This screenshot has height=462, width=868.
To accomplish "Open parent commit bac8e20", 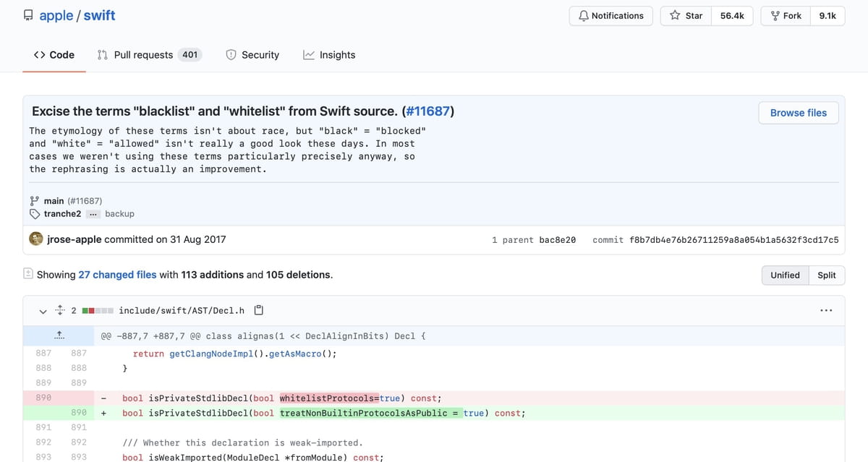I will coord(558,240).
